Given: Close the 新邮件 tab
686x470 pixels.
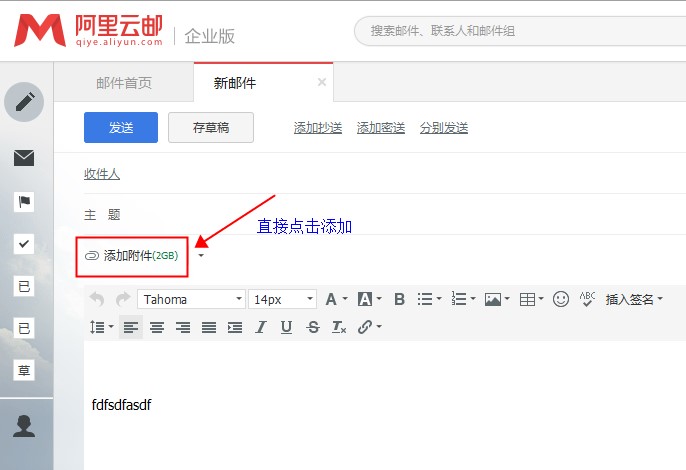Looking at the screenshot, I should (321, 83).
